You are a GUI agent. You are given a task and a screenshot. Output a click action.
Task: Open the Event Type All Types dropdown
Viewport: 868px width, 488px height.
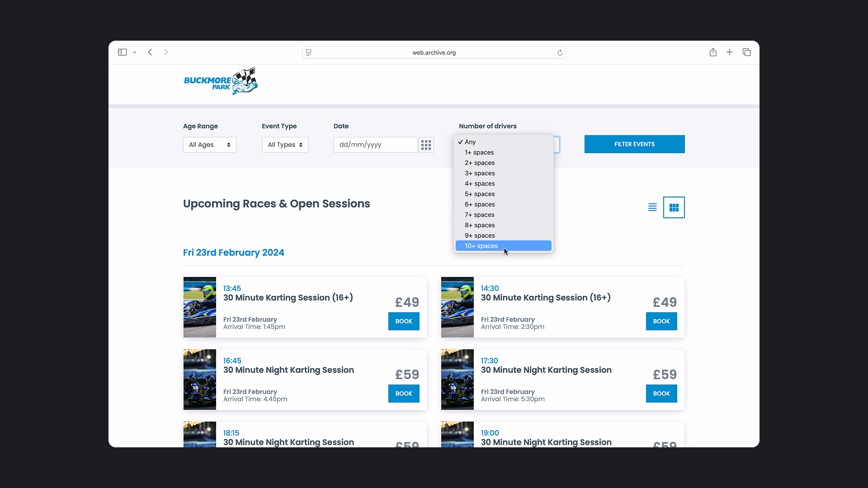tap(285, 145)
